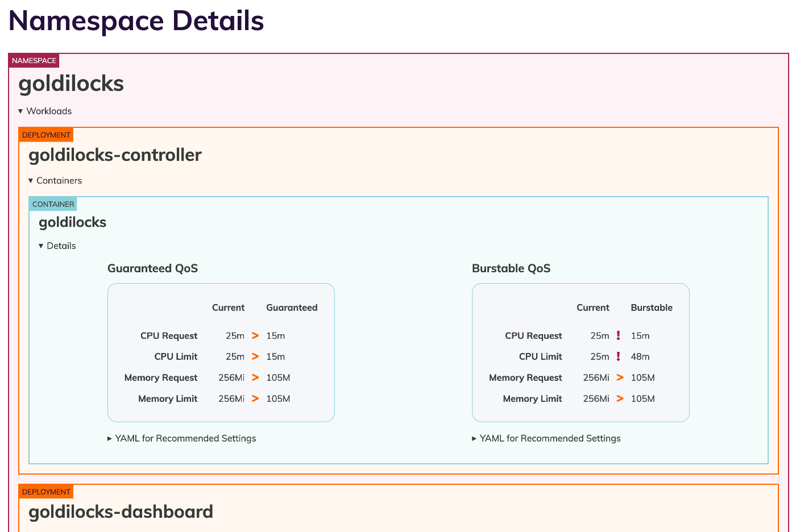The width and height of the screenshot is (796, 532).
Task: Click the goldilocks namespace title
Action: 71,84
